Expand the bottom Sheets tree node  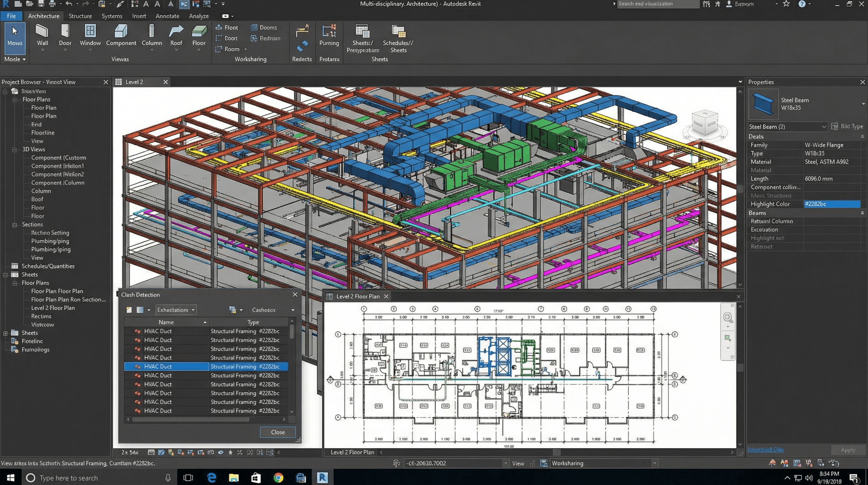click(x=5, y=333)
